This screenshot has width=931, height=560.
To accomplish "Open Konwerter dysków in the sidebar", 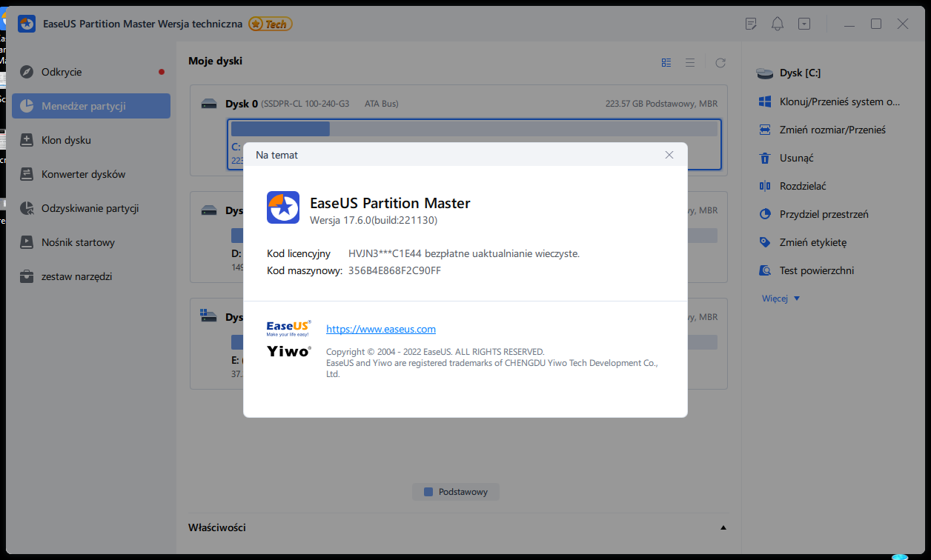I will coord(91,174).
